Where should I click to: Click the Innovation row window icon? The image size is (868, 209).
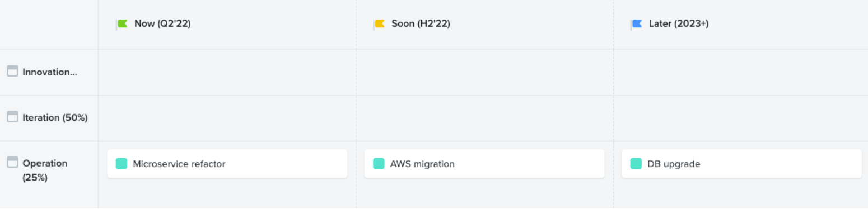click(x=12, y=72)
